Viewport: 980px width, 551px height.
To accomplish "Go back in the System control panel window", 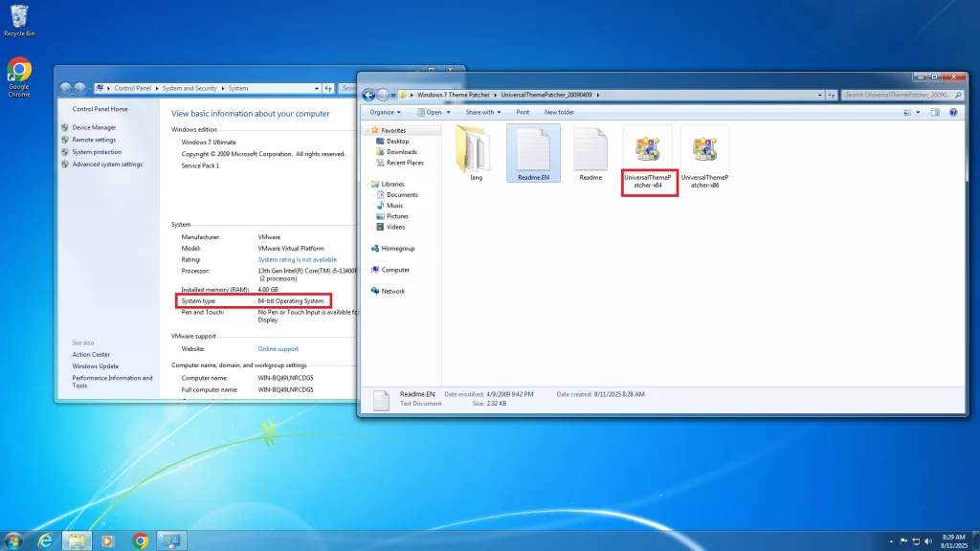I will click(66, 88).
